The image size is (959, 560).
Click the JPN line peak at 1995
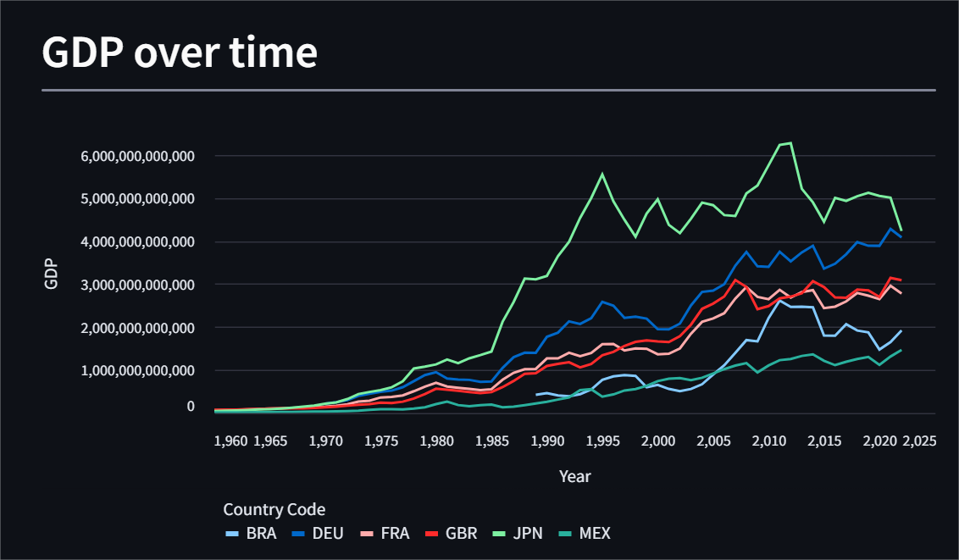pyautogui.click(x=602, y=174)
